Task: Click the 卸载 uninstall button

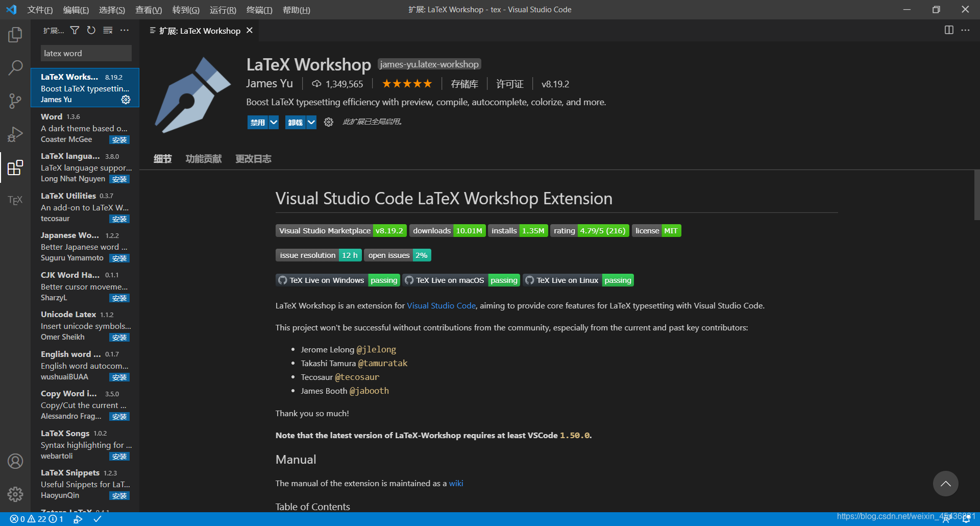Action: click(296, 122)
